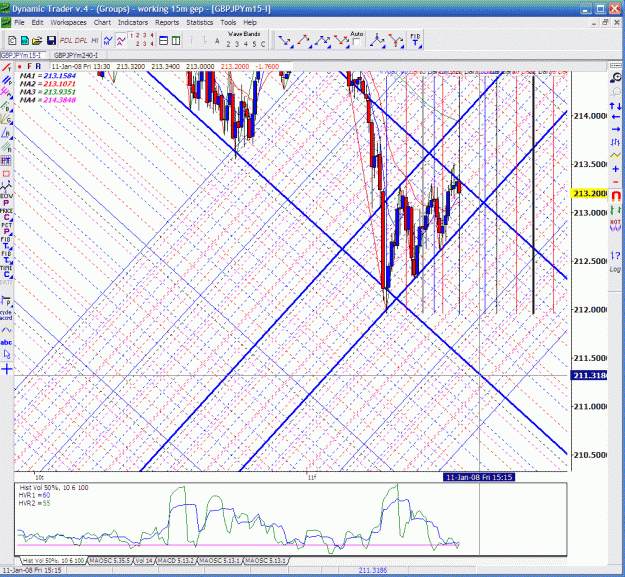Open the File menu
This screenshot has width=625, height=577.
(19, 22)
